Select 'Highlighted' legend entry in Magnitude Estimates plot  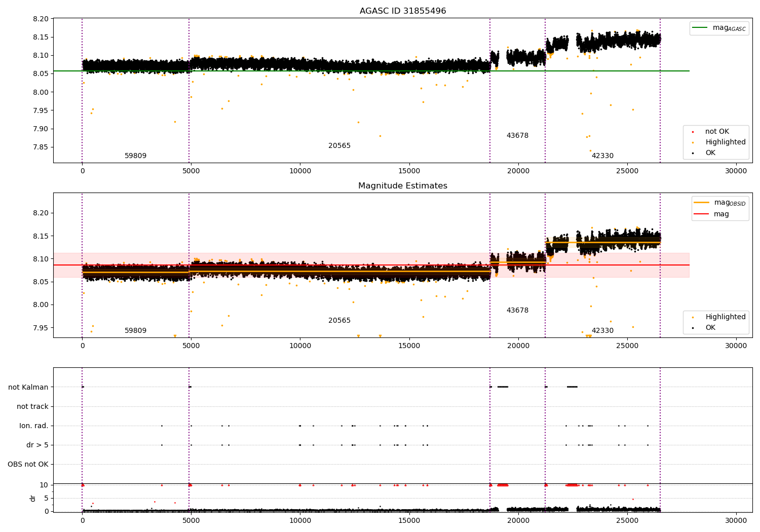tap(726, 317)
